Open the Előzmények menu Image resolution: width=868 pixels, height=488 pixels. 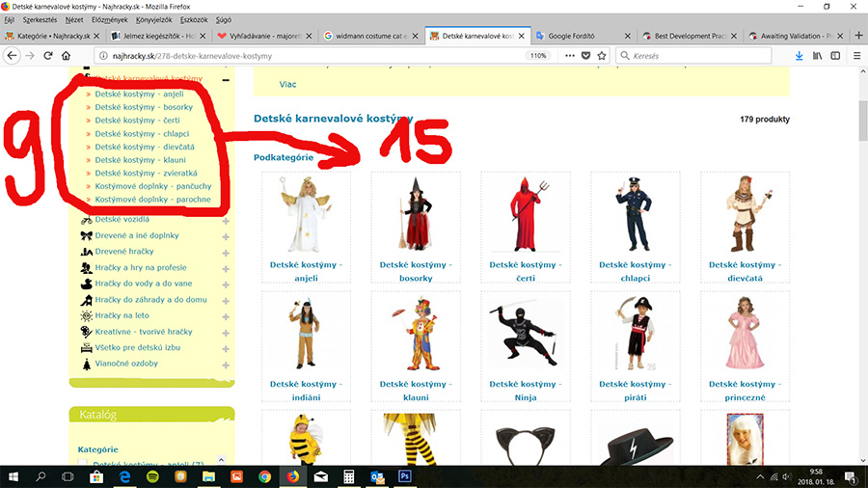click(110, 20)
